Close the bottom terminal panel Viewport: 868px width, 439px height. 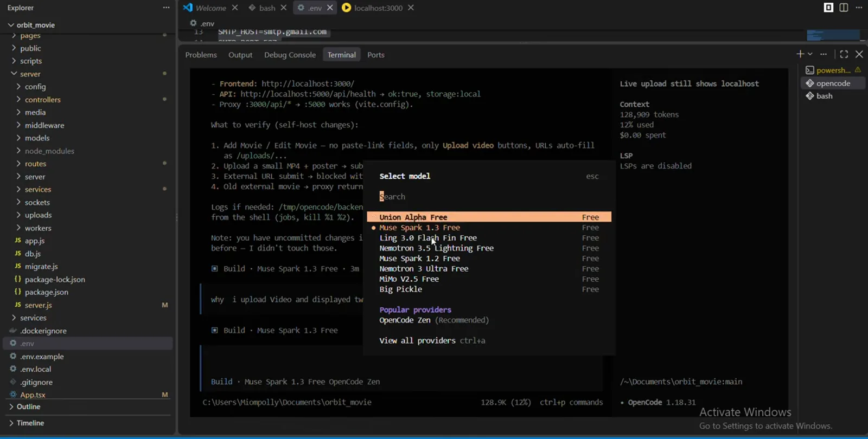[x=859, y=54]
